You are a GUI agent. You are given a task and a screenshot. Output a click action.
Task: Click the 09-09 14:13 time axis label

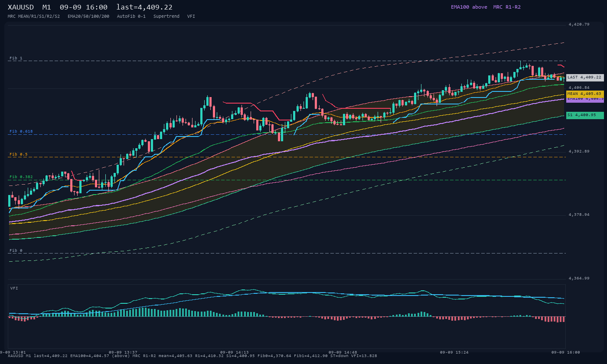click(x=235, y=352)
